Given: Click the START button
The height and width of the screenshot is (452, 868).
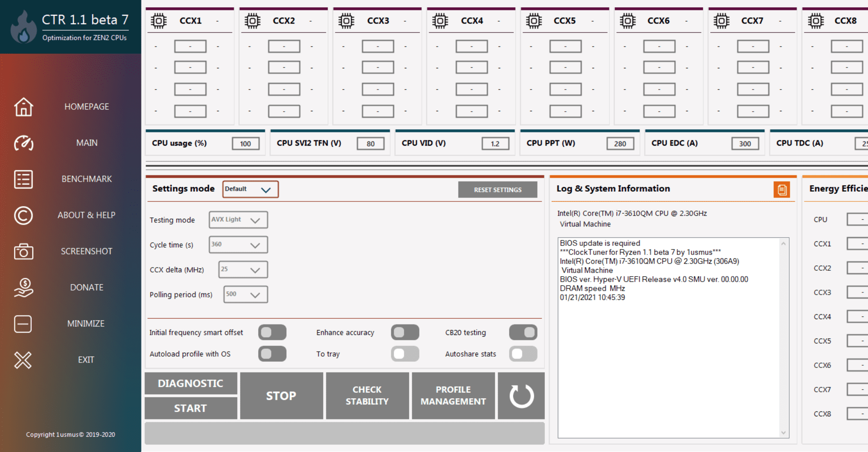Looking at the screenshot, I should tap(191, 408).
